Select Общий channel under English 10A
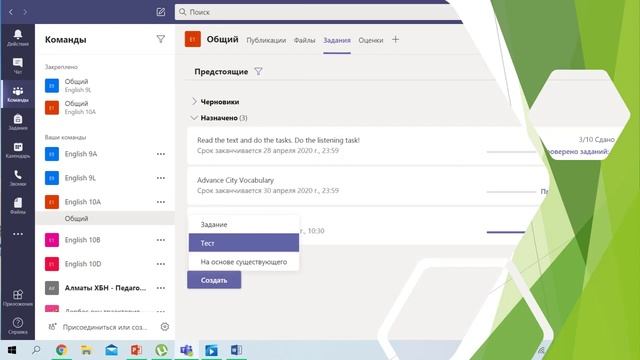The height and width of the screenshot is (360, 640). pyautogui.click(x=105, y=218)
